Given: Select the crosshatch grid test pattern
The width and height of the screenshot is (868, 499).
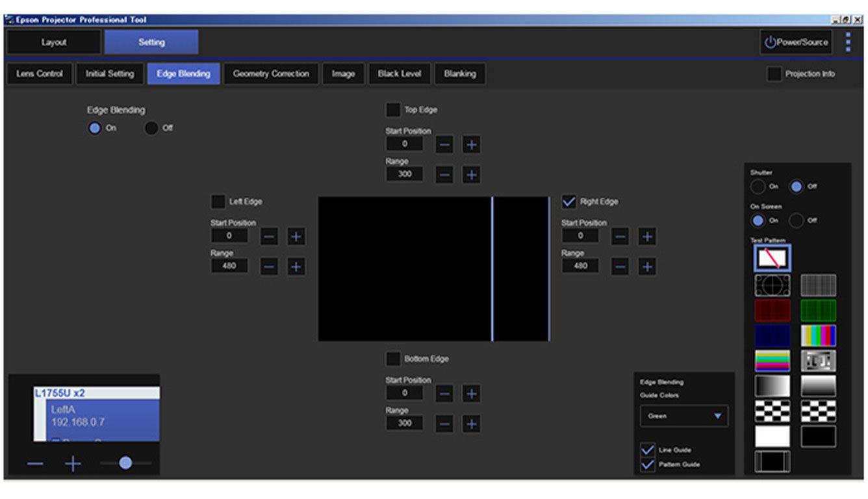Looking at the screenshot, I should 819,284.
